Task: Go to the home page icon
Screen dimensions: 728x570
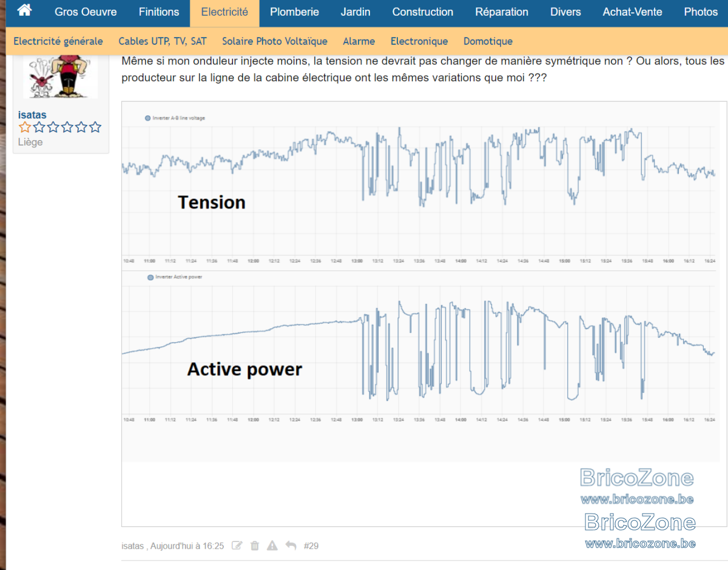Action: pos(24,10)
